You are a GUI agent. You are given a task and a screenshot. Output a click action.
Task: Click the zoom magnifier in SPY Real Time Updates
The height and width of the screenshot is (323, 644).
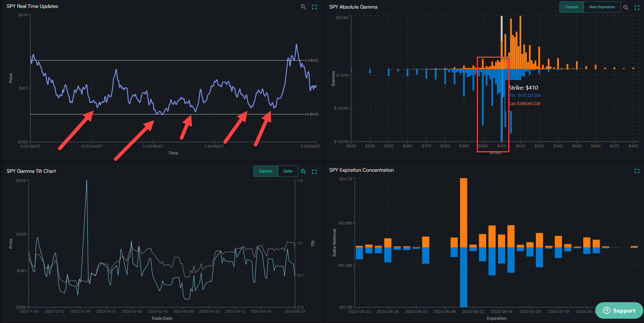303,7
